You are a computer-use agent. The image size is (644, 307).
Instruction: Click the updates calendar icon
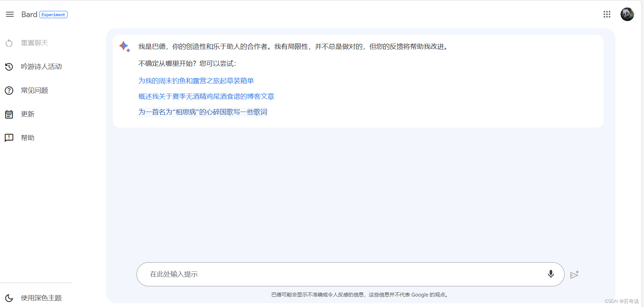9,114
